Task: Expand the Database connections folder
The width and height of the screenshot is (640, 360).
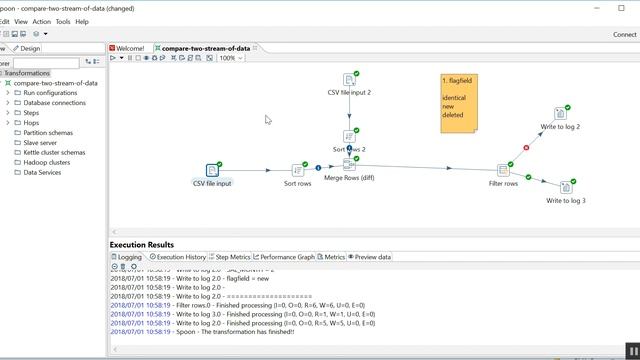Action: (x=8, y=103)
